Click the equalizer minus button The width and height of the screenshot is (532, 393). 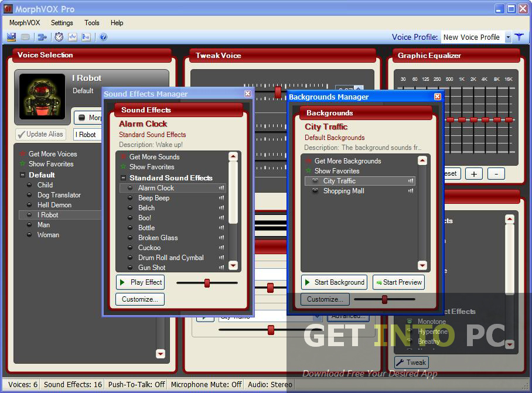pos(496,174)
